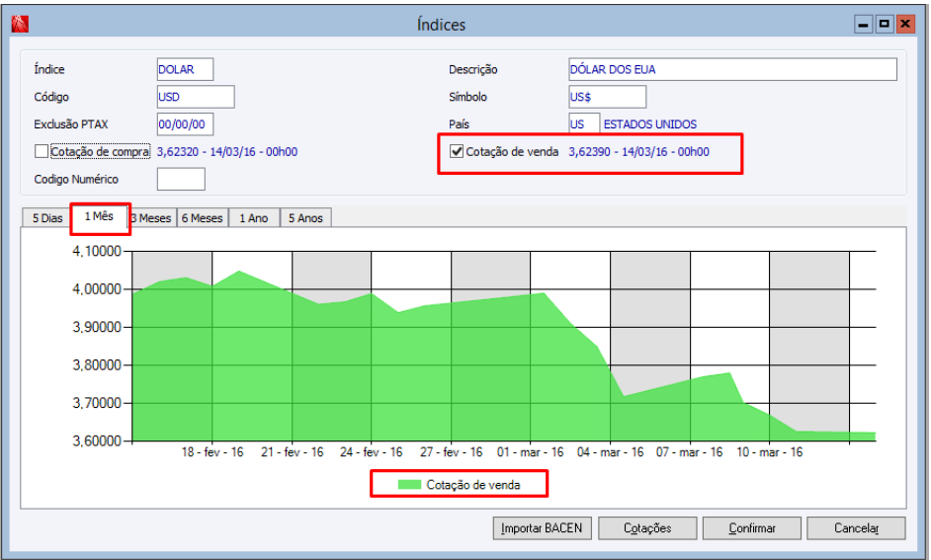The image size is (931, 560).
Task: Click the Índice field containing DOLAR
Action: pyautogui.click(x=185, y=69)
